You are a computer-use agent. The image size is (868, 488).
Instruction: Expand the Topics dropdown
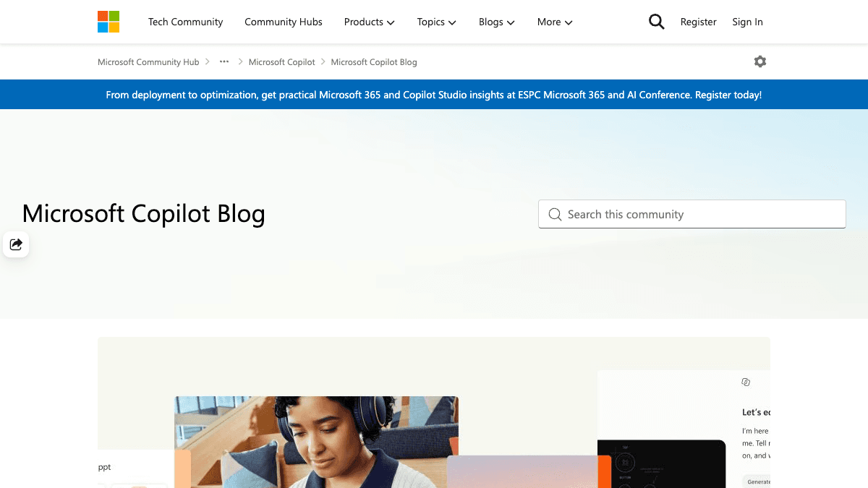pyautogui.click(x=437, y=22)
